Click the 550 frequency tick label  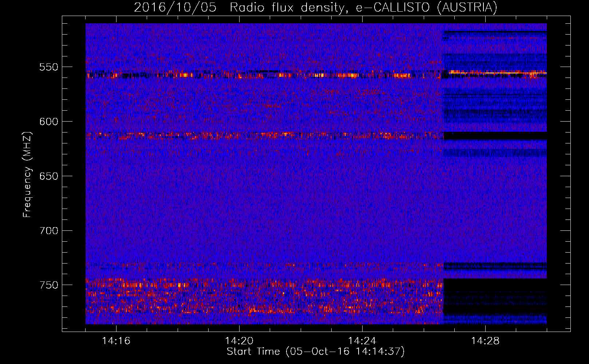(x=49, y=67)
